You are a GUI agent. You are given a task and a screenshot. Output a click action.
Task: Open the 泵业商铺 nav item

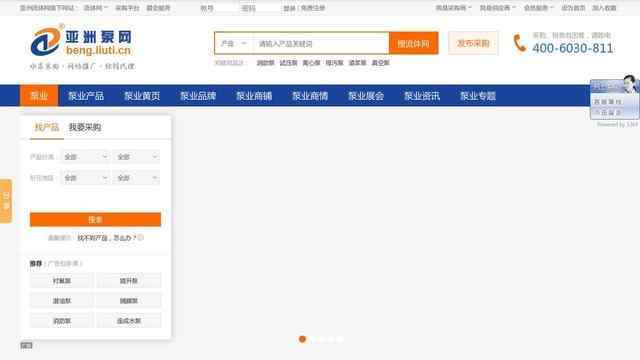coord(254,96)
